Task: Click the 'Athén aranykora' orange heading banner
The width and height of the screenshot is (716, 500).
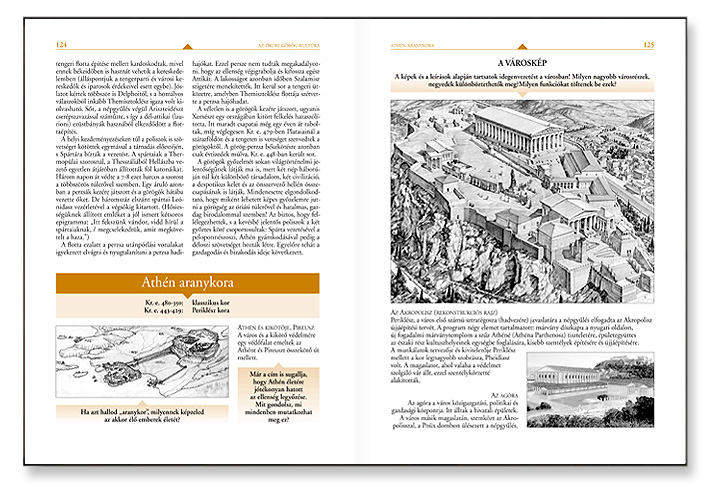Action: (188, 283)
